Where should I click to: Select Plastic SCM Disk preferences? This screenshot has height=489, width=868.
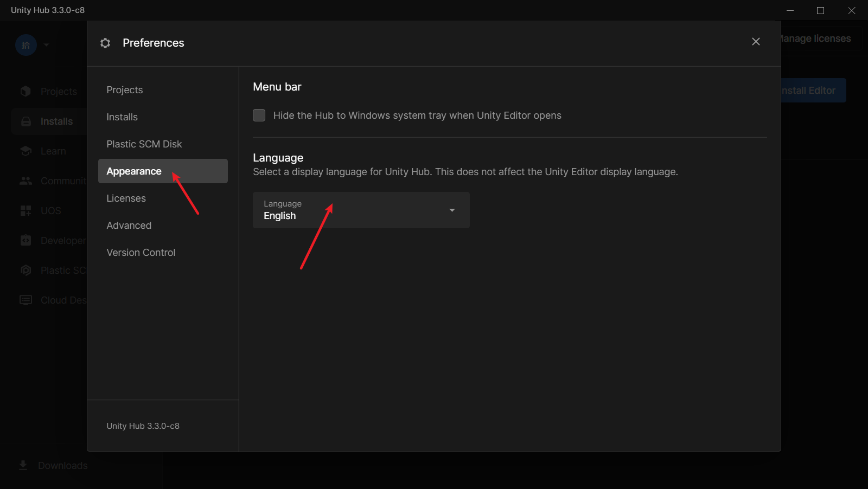coord(163,144)
